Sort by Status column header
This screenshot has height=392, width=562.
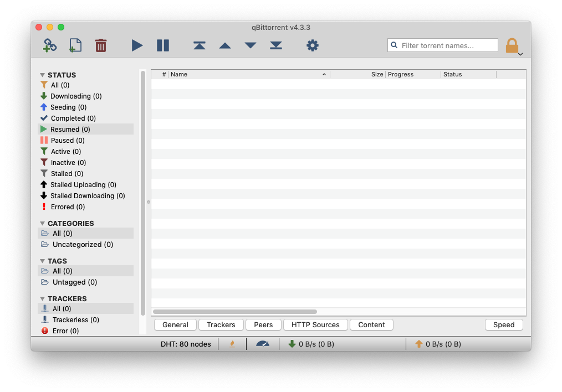(469, 74)
